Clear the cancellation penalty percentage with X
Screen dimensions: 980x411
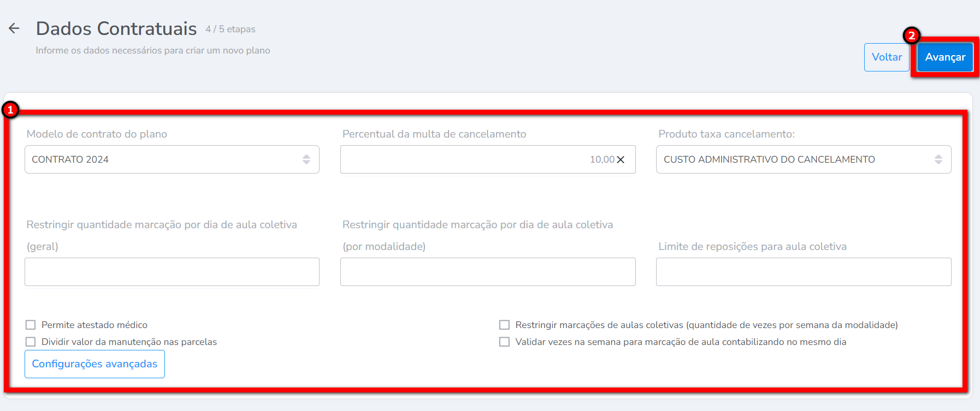(621, 160)
